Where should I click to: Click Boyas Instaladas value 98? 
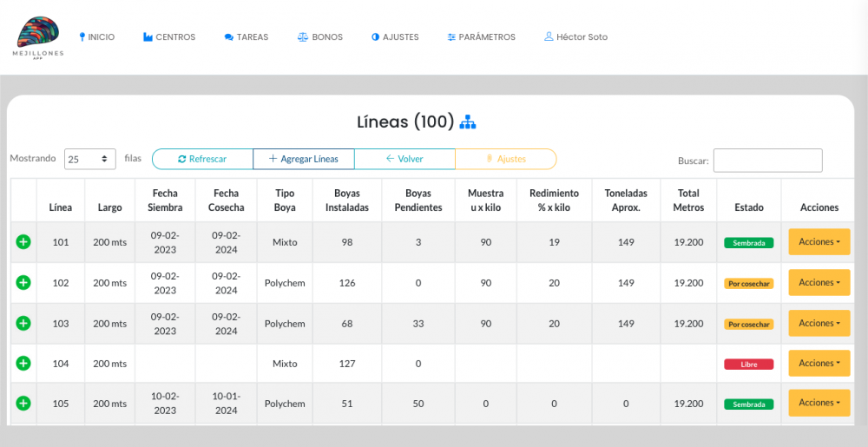coord(347,242)
